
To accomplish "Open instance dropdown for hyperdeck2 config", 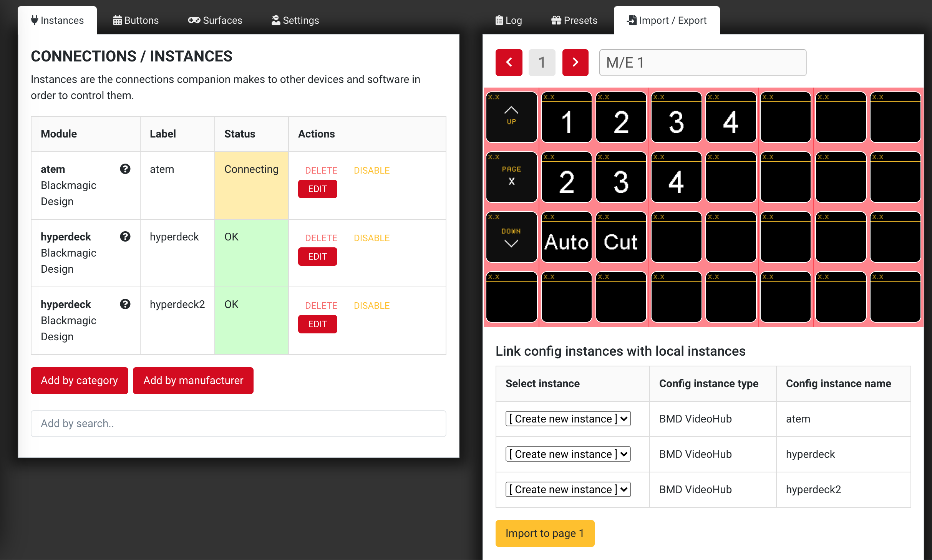I will [568, 489].
